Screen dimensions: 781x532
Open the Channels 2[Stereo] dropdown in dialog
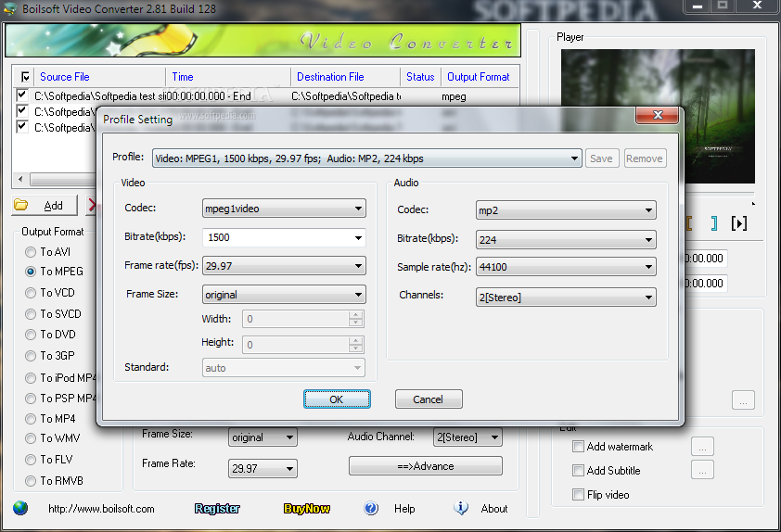pyautogui.click(x=566, y=298)
